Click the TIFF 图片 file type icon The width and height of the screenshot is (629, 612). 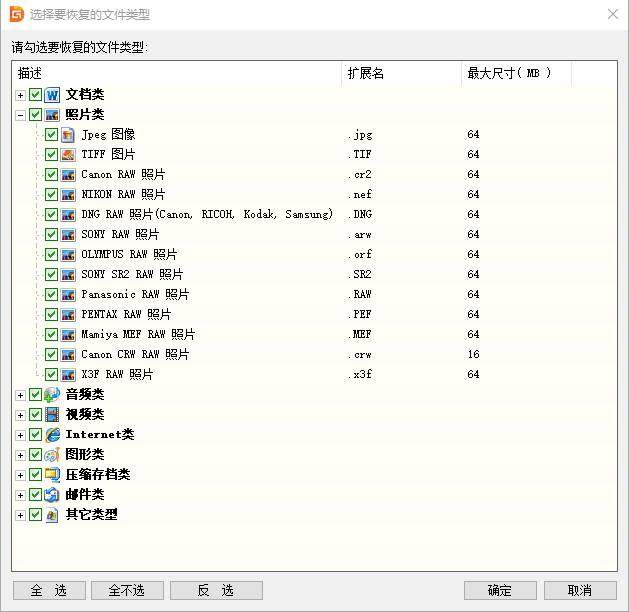68,154
